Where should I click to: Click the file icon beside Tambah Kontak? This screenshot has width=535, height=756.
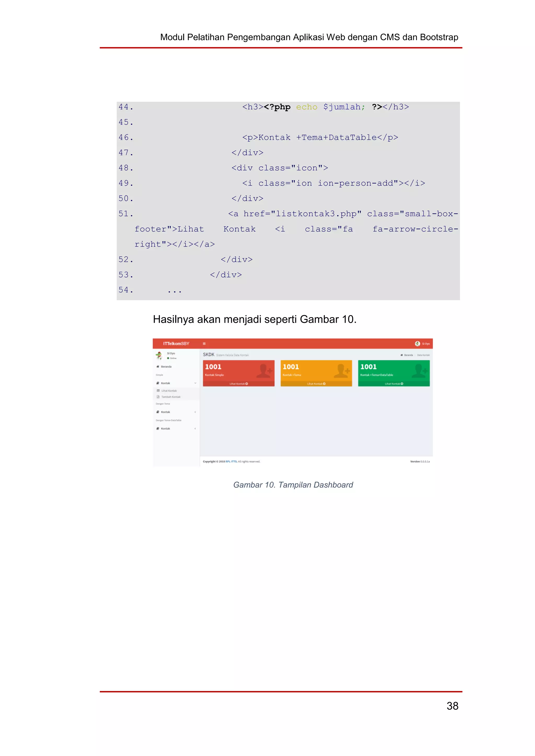pos(158,397)
